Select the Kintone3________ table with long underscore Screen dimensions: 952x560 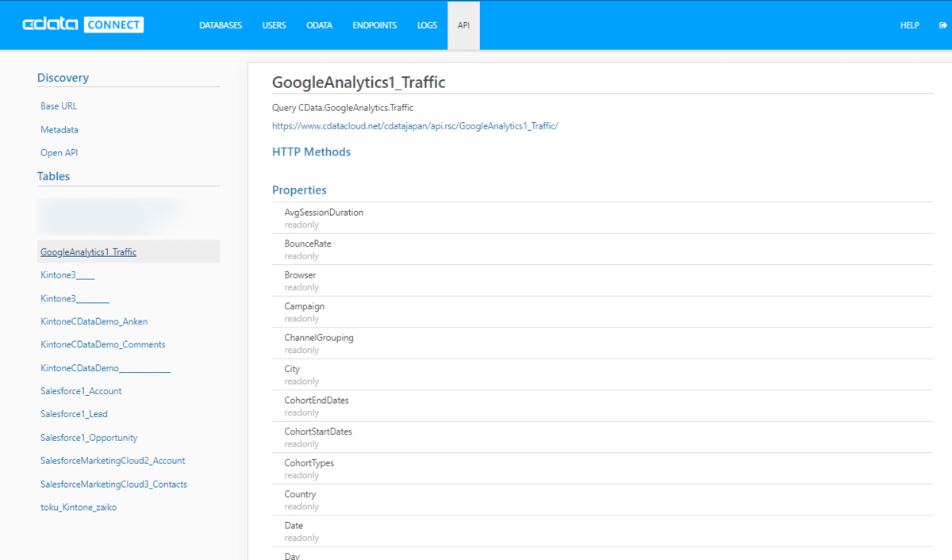tap(75, 299)
